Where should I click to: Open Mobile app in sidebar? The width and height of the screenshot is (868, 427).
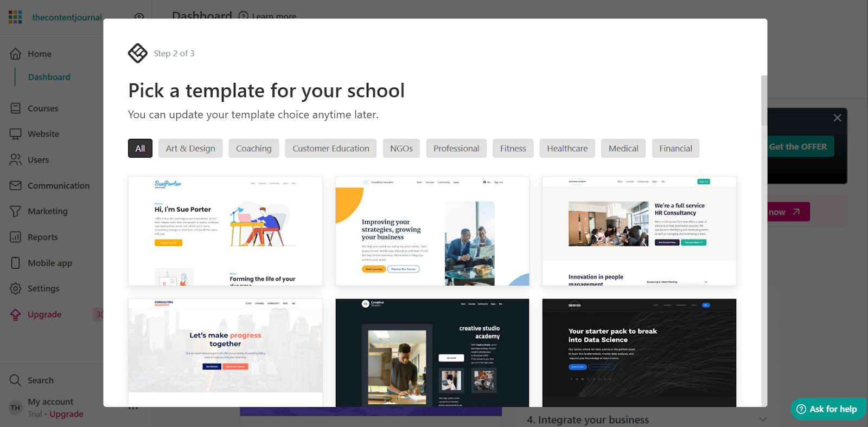(50, 263)
